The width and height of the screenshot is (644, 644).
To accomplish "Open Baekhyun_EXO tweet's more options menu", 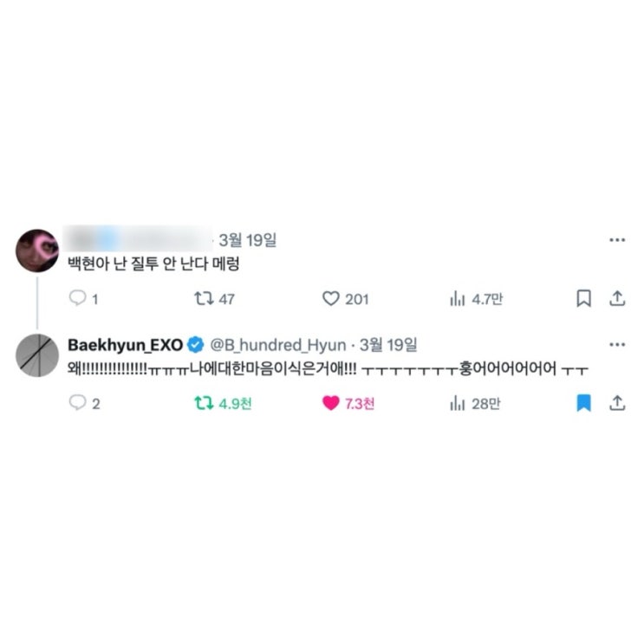I will pyautogui.click(x=617, y=345).
